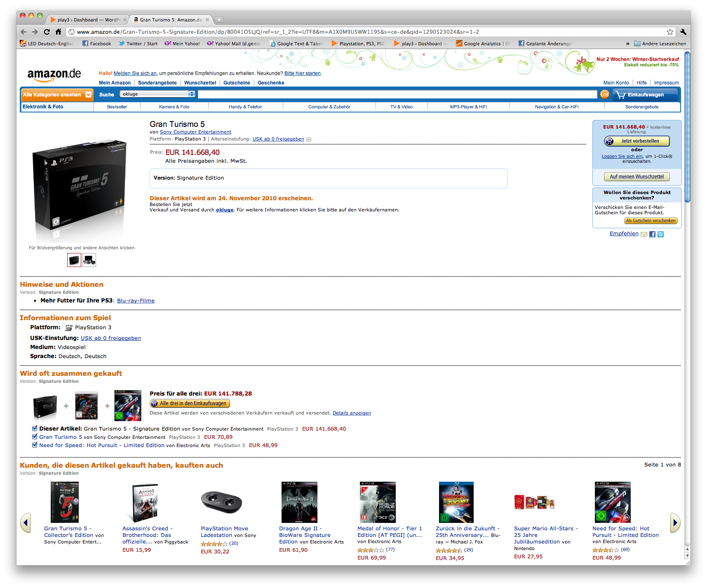Click Auf meinen Wunschzettel button
The width and height of the screenshot is (707, 588).
click(637, 177)
